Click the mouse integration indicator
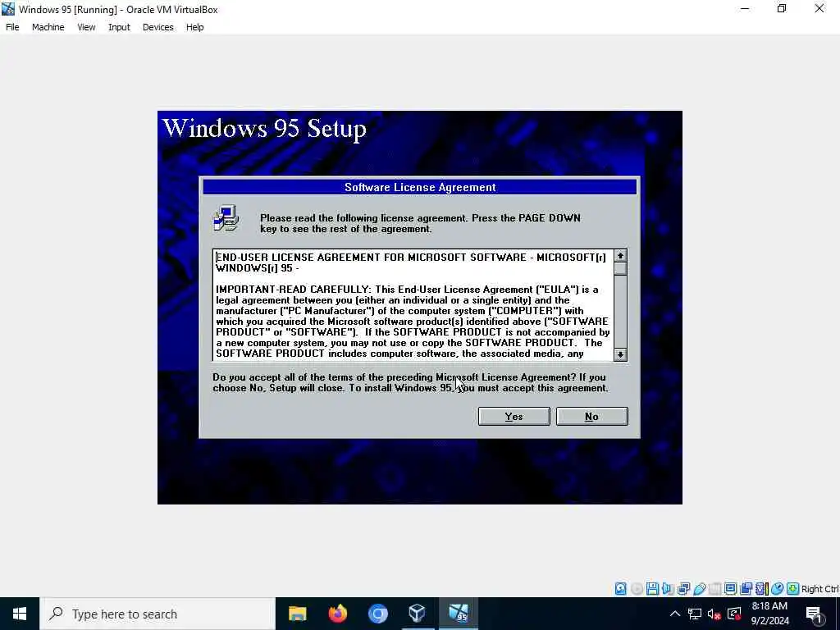 click(778, 589)
